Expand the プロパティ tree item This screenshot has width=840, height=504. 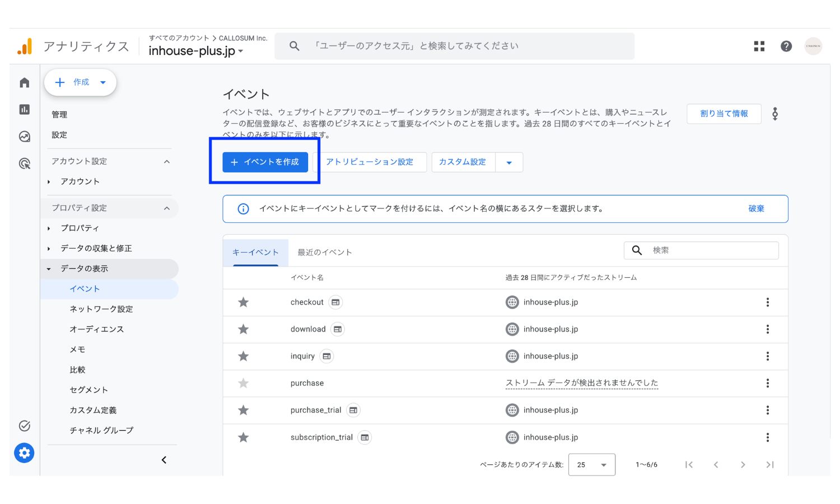coord(49,228)
